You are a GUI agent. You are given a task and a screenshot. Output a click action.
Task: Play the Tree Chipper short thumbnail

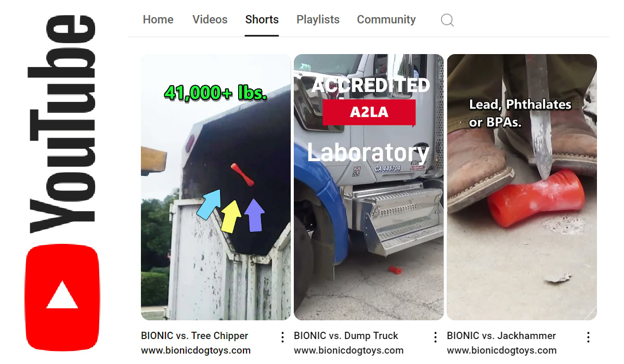pyautogui.click(x=216, y=187)
